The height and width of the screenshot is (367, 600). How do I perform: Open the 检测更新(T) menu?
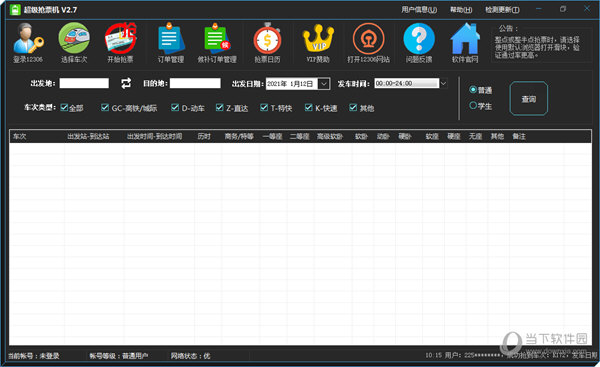click(x=502, y=10)
